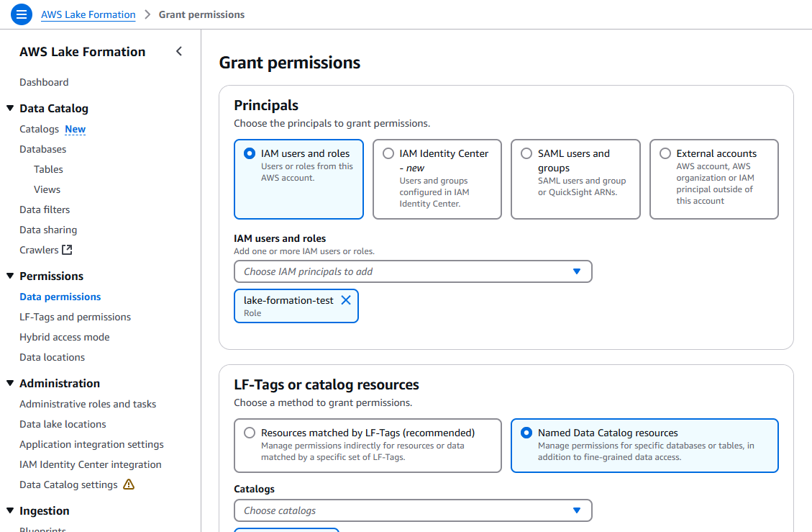The image size is (812, 532).
Task: Open Hybrid access mode
Action: (x=65, y=337)
